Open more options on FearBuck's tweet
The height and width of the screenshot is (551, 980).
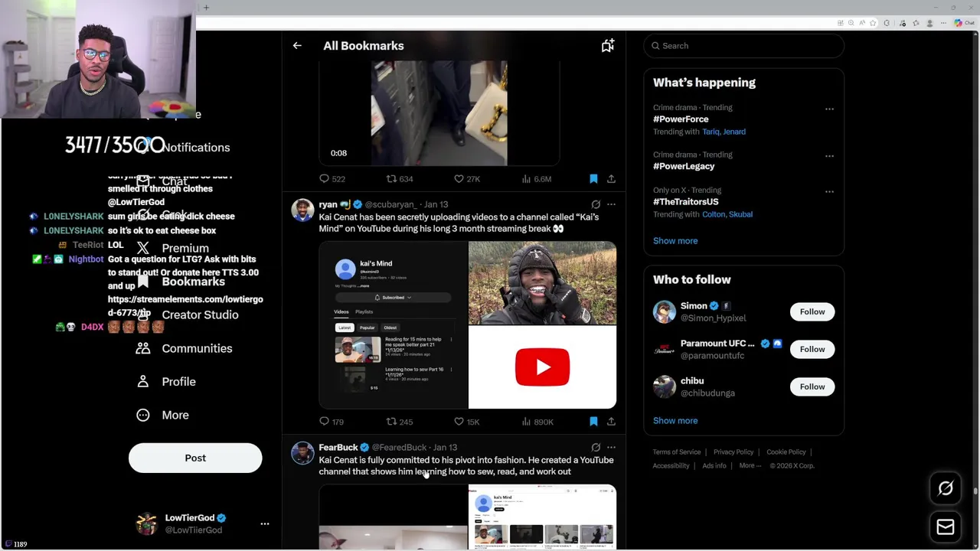[611, 447]
